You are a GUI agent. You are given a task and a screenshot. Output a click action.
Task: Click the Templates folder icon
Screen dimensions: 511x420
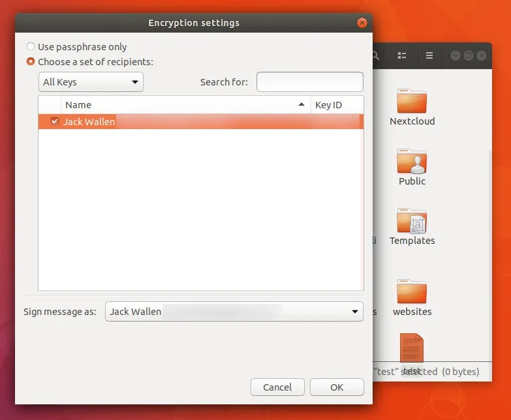pos(412,222)
